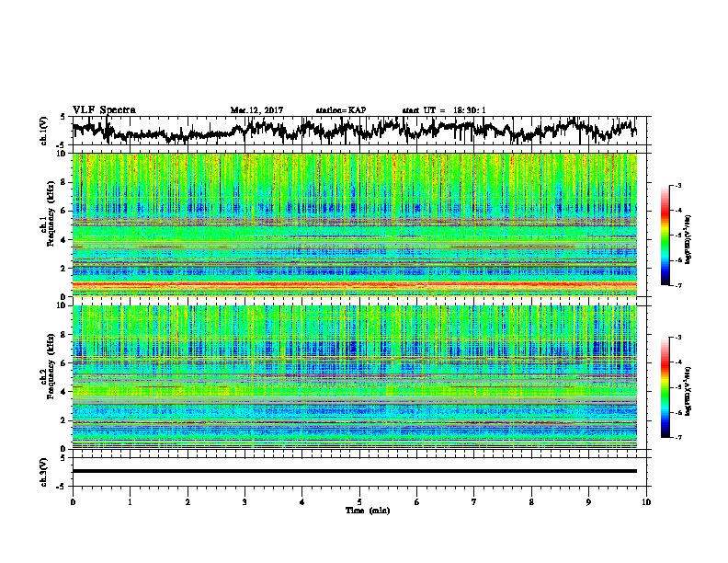Screen dimensions: 728x563
Task: Click the "station=KAP" header text
Action: point(341,110)
